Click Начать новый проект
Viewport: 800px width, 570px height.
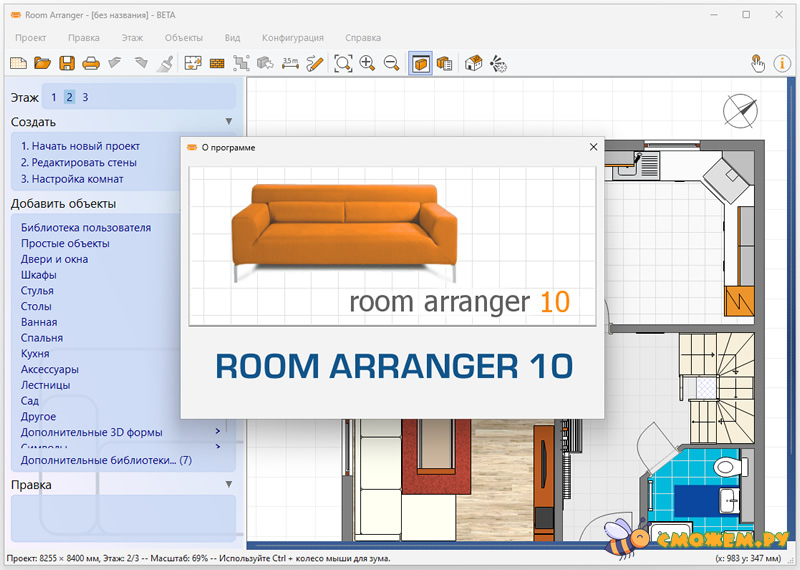coord(80,146)
